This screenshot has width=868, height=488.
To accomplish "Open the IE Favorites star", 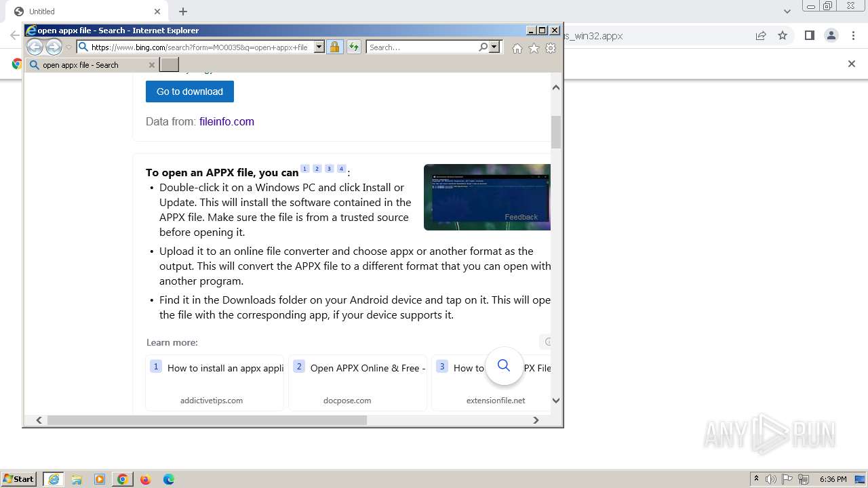I will (x=534, y=48).
